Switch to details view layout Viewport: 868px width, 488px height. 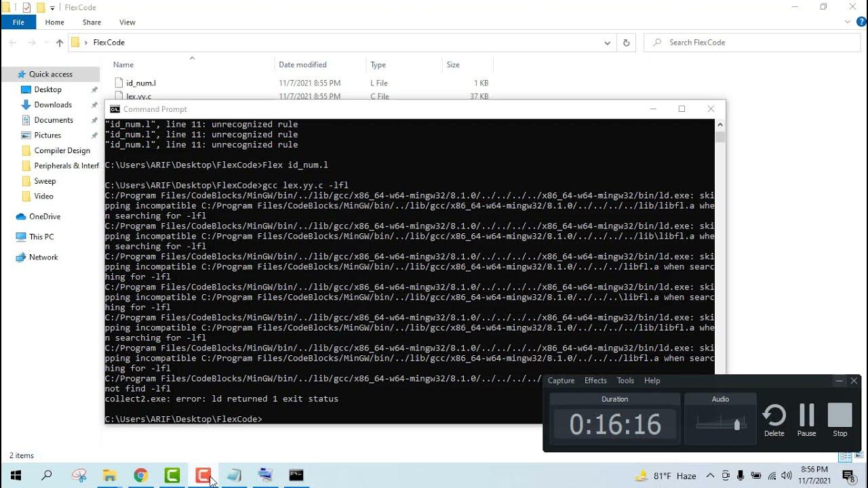(844, 456)
